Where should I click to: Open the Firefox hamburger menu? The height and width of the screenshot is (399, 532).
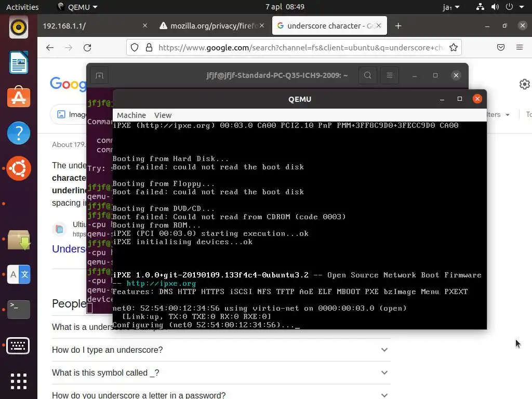click(x=520, y=47)
